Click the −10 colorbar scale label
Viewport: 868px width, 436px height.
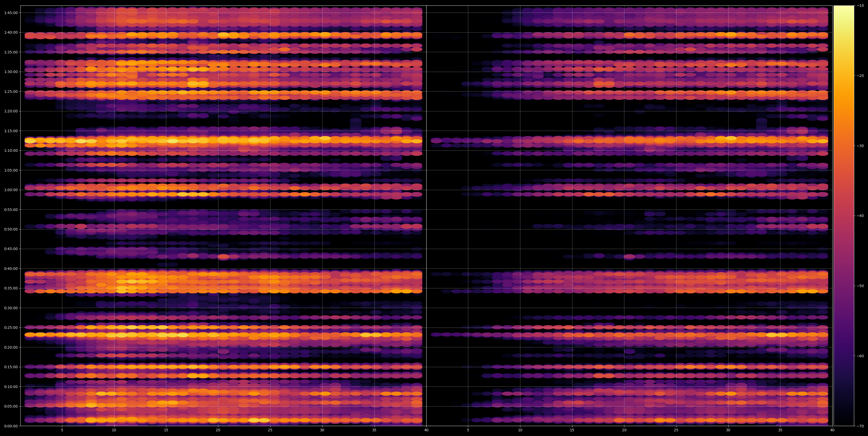(860, 5)
